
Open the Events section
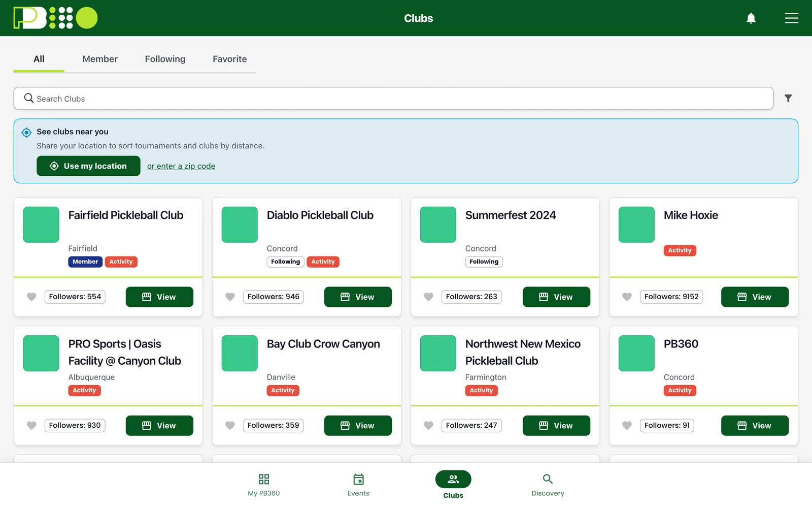pos(358,485)
